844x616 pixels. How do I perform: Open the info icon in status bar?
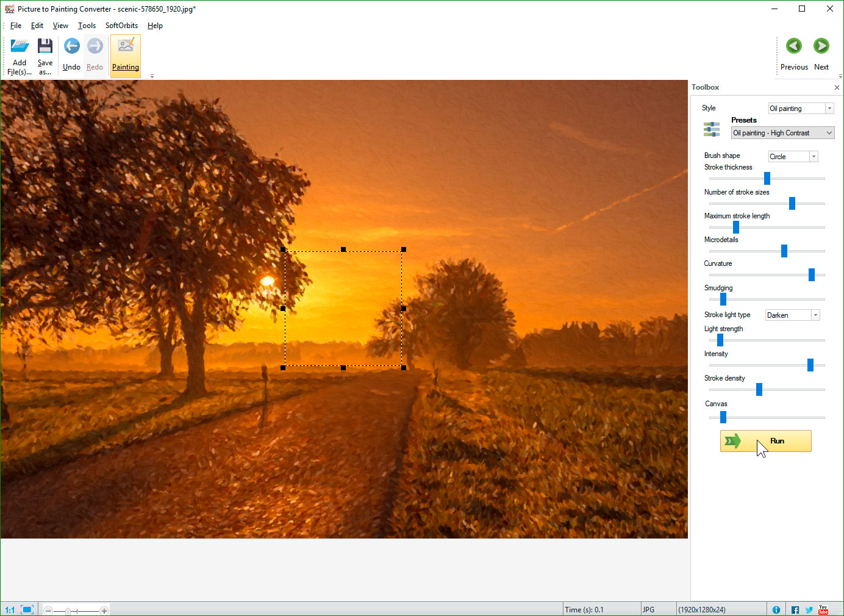pos(776,610)
